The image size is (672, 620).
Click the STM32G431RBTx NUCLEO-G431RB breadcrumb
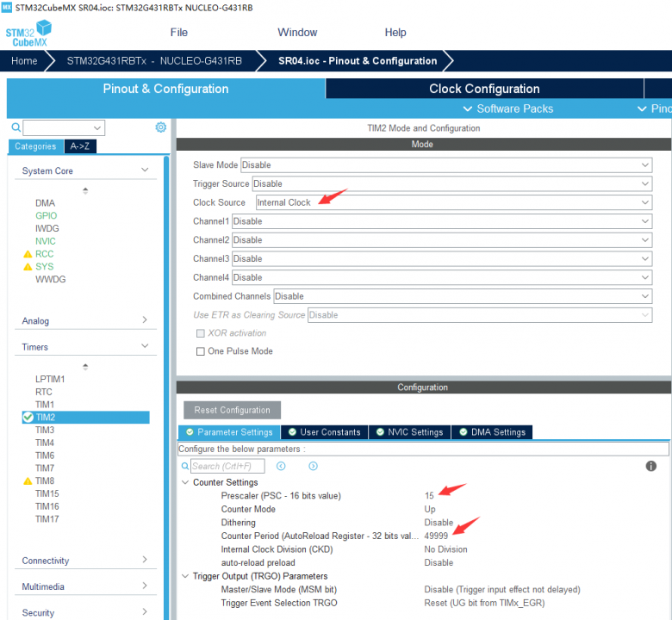tap(154, 61)
